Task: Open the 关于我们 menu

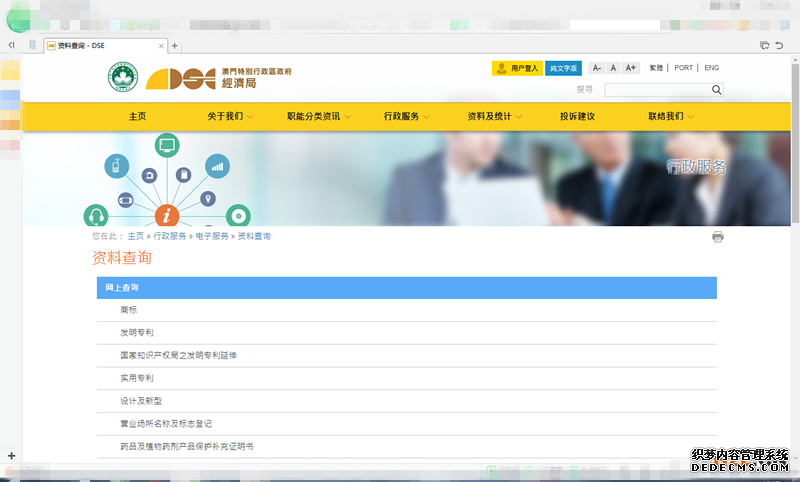Action: point(225,116)
